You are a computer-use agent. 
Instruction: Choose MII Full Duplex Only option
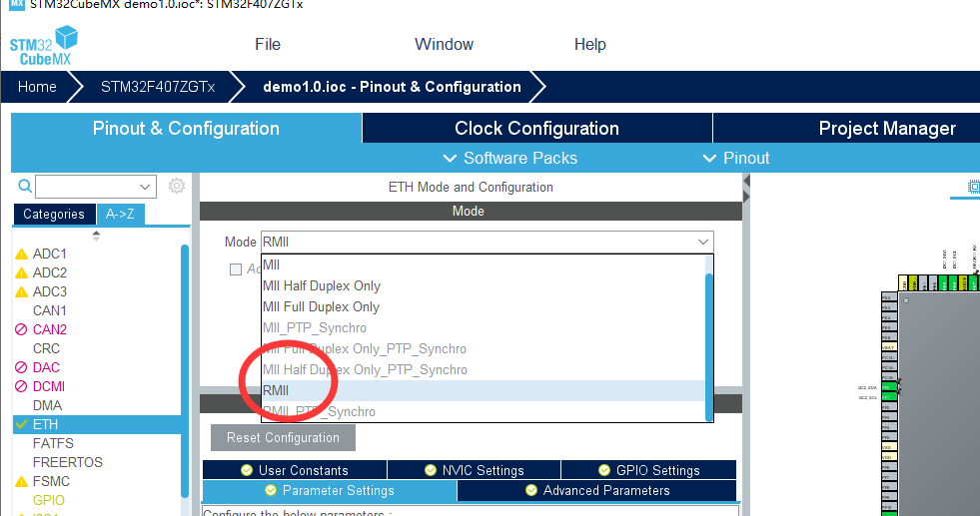pyautogui.click(x=483, y=306)
